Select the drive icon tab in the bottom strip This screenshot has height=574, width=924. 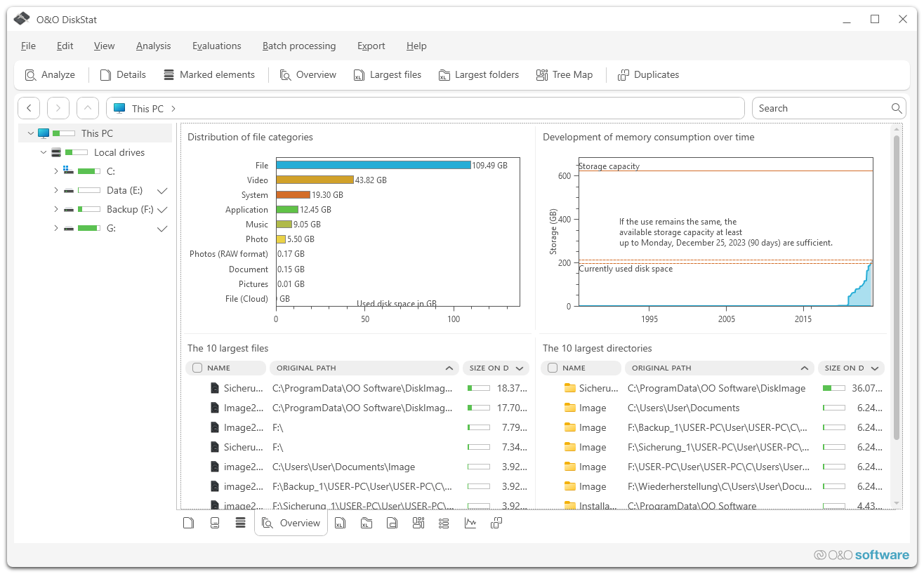pyautogui.click(x=215, y=523)
